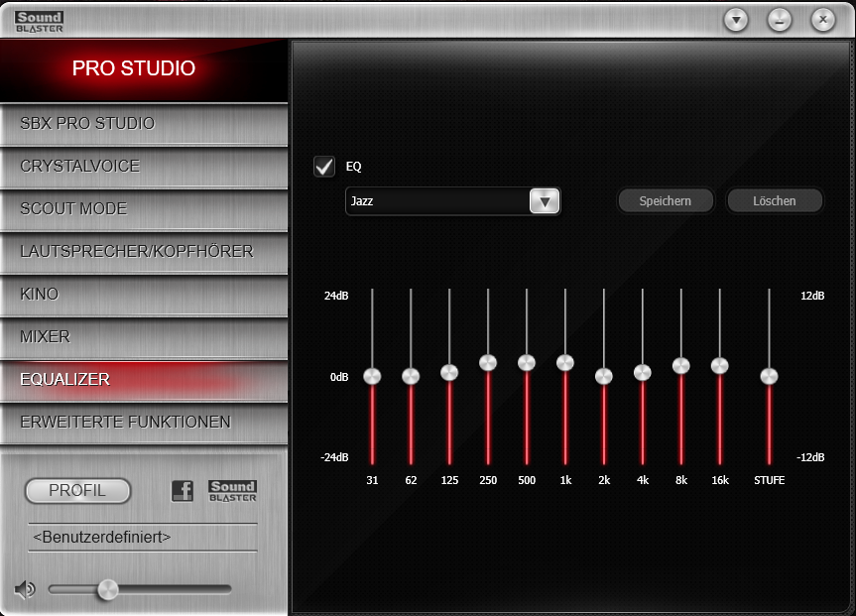Open the KINO section
The image size is (856, 616).
pyautogui.click(x=144, y=295)
